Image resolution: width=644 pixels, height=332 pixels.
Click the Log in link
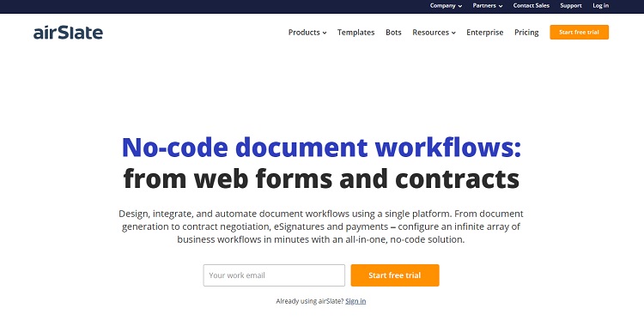[600, 6]
